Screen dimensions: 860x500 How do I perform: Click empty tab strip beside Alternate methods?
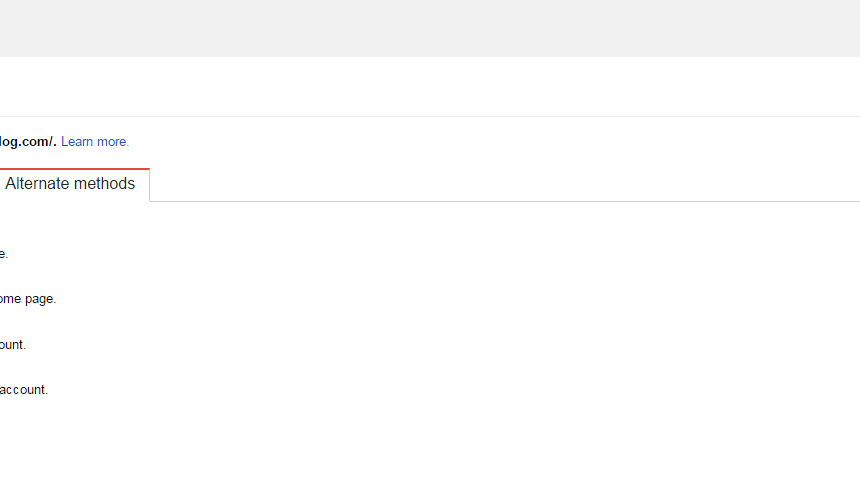click(x=505, y=185)
